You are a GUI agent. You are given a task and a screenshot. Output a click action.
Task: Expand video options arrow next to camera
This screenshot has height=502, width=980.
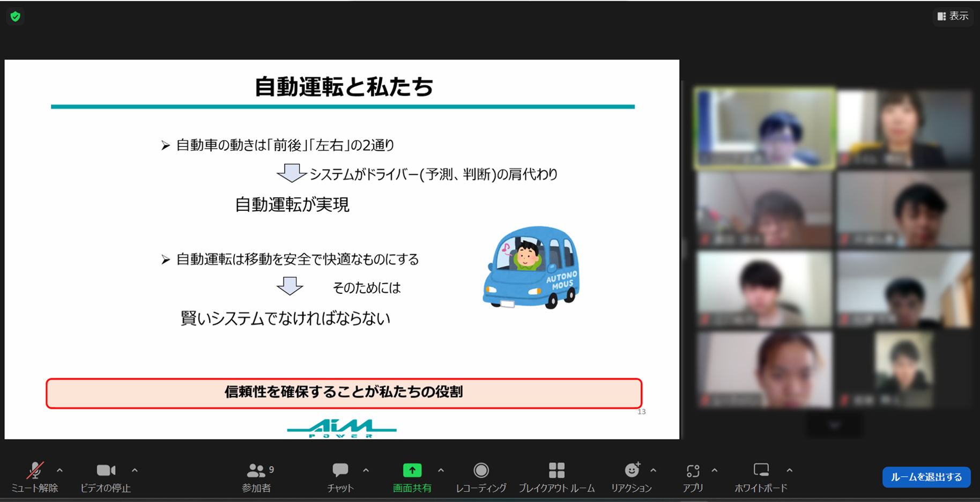135,470
